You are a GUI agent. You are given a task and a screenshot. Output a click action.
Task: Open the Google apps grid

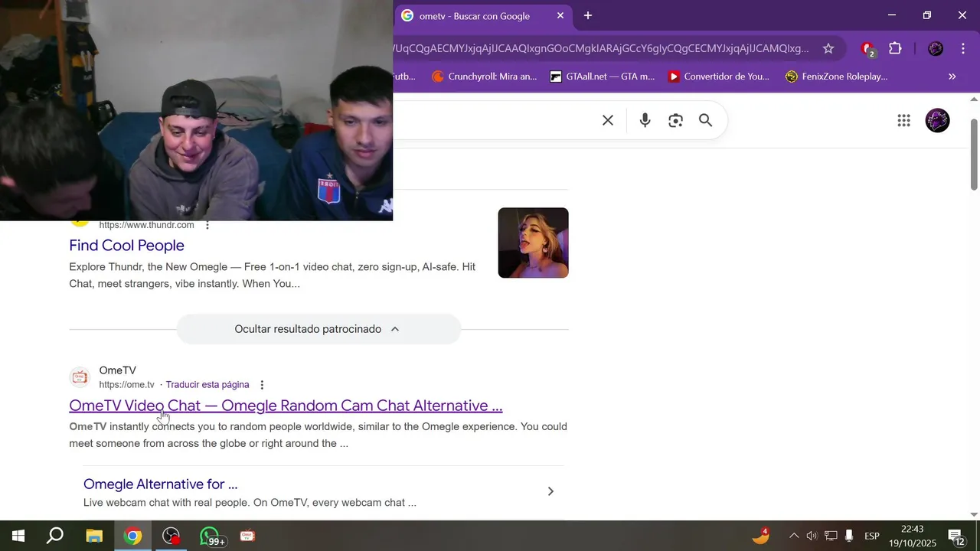click(x=903, y=120)
